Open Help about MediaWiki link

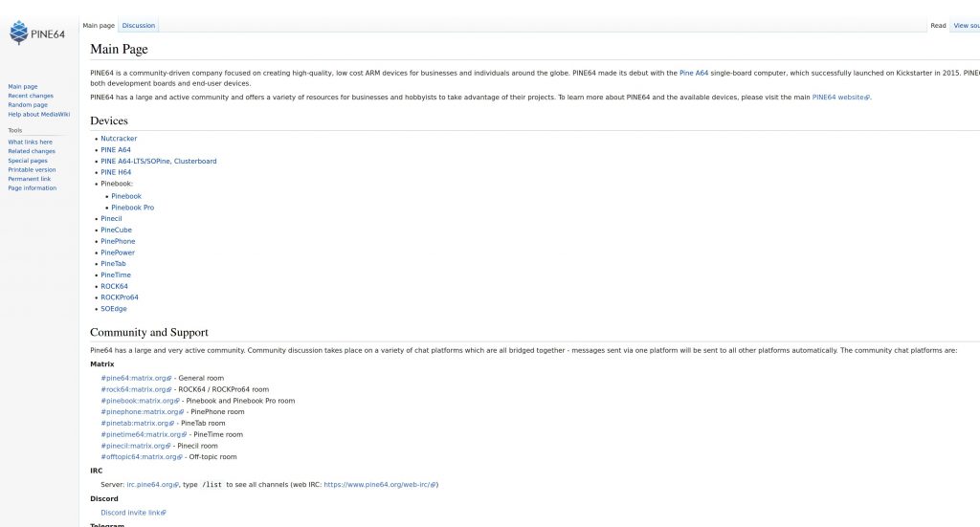pos(39,114)
